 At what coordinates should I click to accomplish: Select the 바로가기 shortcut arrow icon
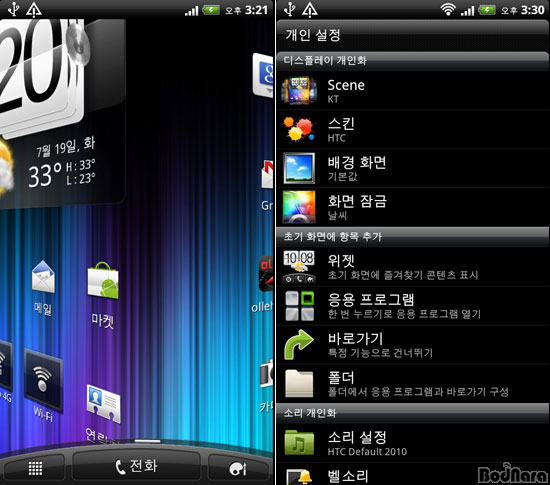[x=299, y=344]
